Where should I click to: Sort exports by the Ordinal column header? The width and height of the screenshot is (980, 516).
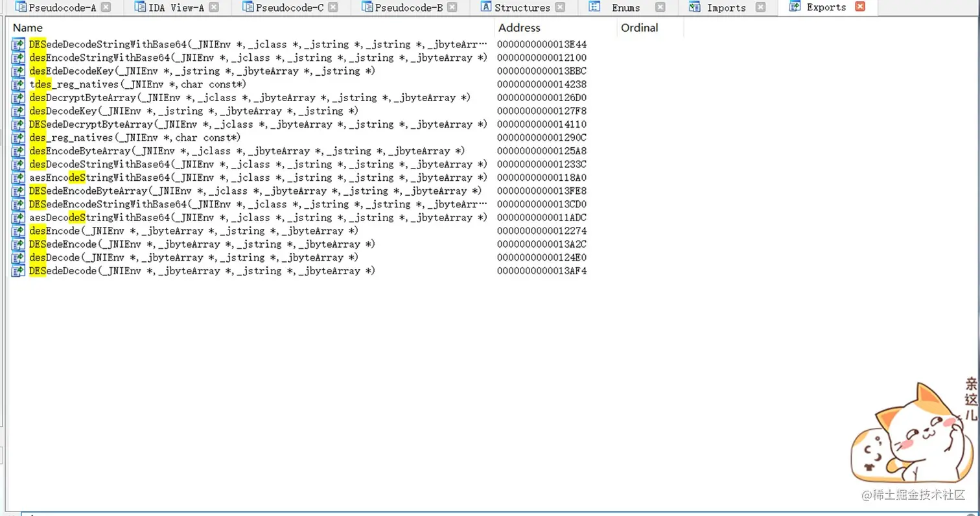pos(639,28)
